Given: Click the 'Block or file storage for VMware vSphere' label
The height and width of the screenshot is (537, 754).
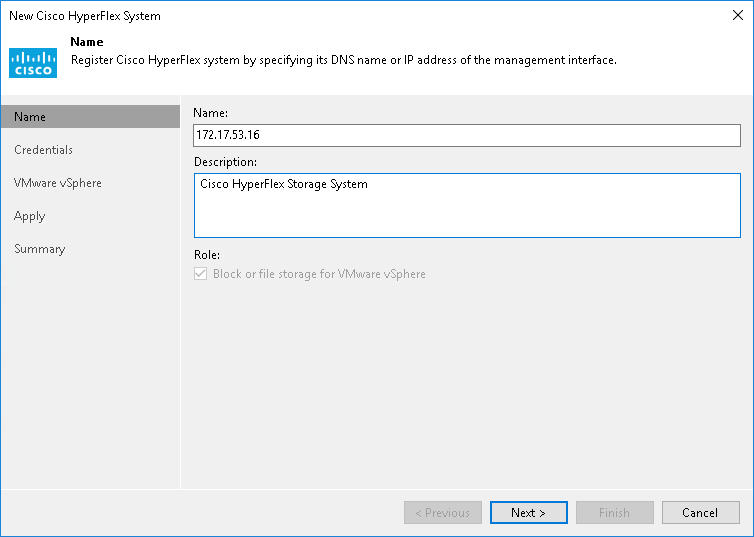Looking at the screenshot, I should [319, 274].
